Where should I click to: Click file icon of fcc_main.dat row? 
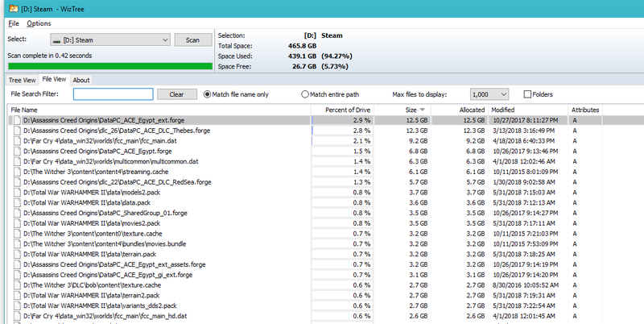click(x=17, y=140)
